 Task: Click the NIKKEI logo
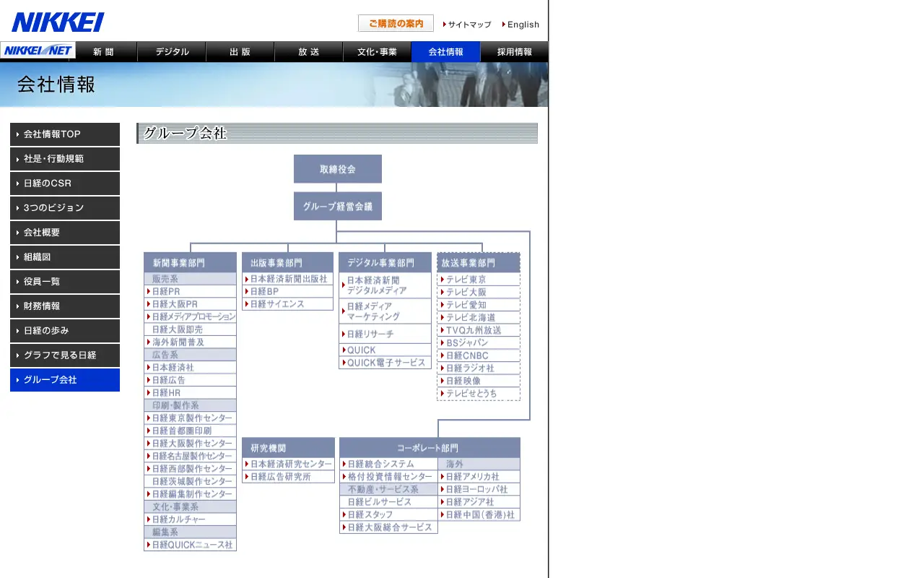pyautogui.click(x=58, y=22)
